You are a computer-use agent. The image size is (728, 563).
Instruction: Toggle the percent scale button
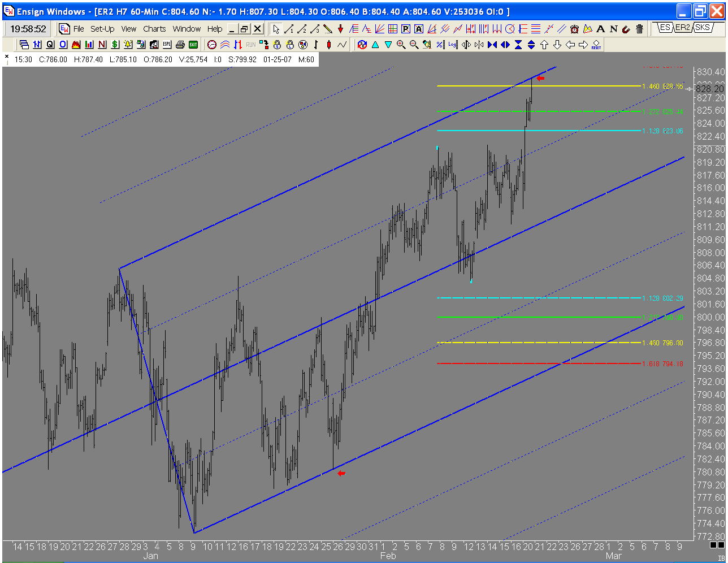tap(440, 45)
